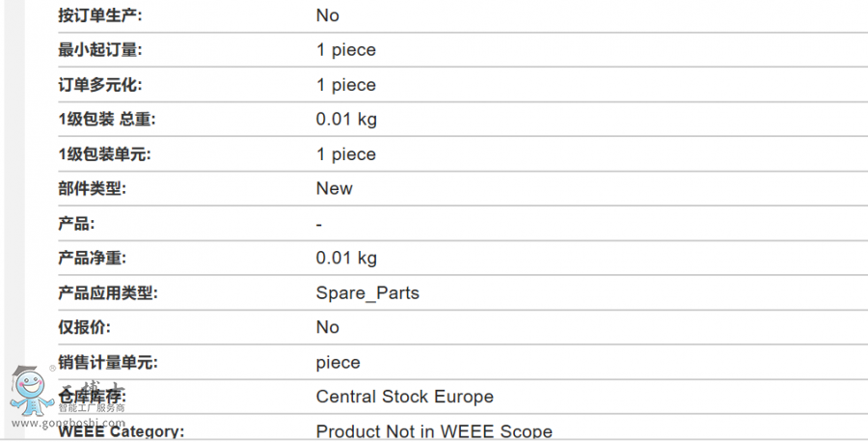Select the 仓库库存 label
The image size is (868, 442).
(93, 397)
